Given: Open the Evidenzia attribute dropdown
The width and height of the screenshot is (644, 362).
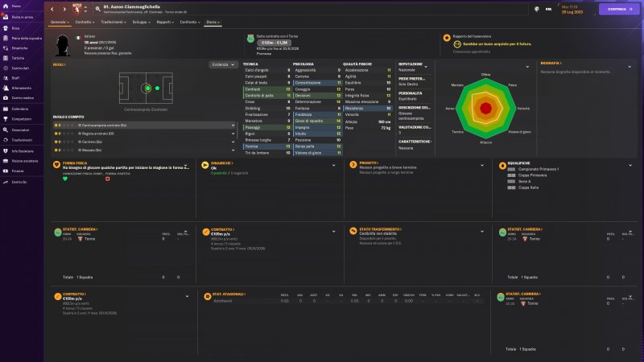Looking at the screenshot, I should click(223, 64).
